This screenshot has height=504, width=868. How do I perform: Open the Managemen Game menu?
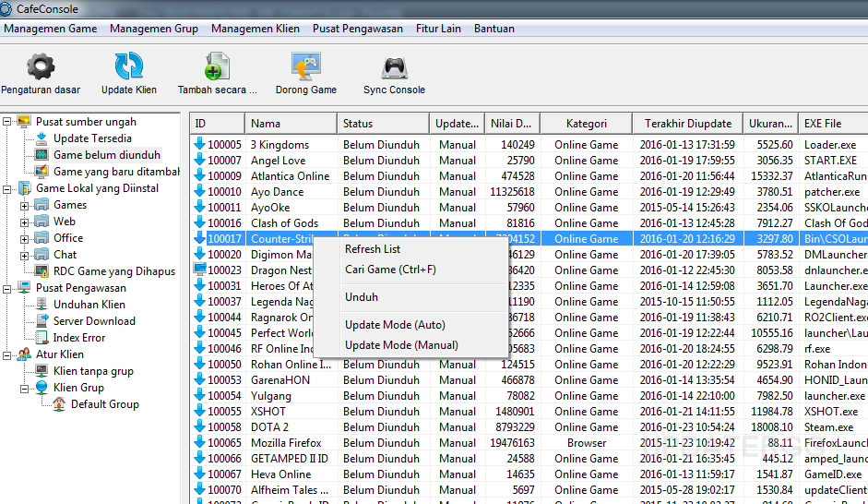point(51,29)
